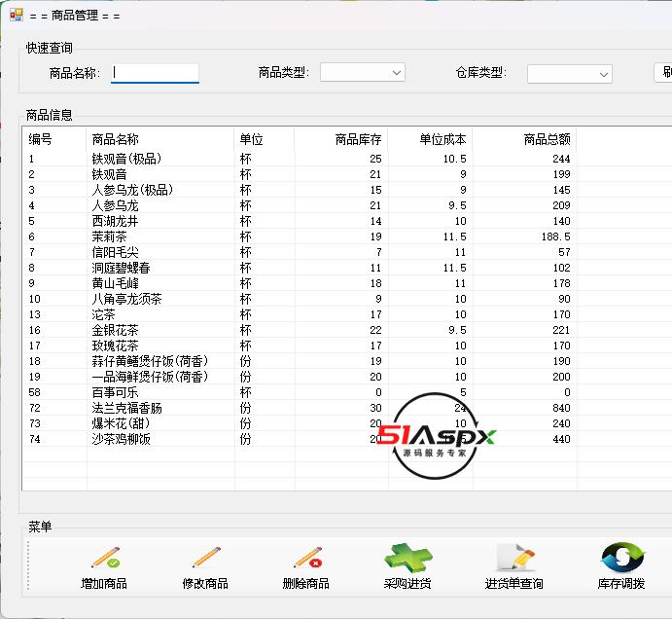Click ID 58 in the 百事可乐 row
The width and height of the screenshot is (672, 619).
[35, 392]
